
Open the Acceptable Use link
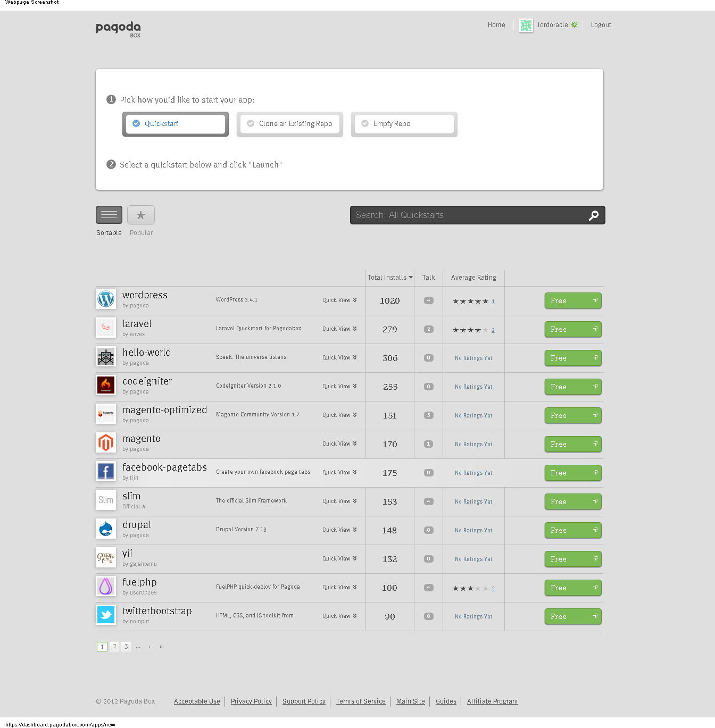[197, 701]
